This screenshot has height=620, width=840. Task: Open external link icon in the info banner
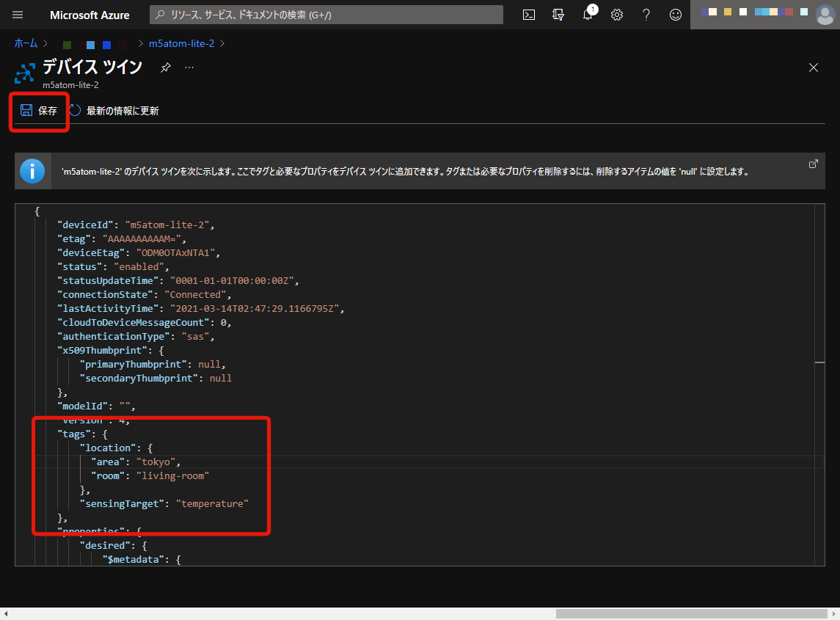[813, 164]
